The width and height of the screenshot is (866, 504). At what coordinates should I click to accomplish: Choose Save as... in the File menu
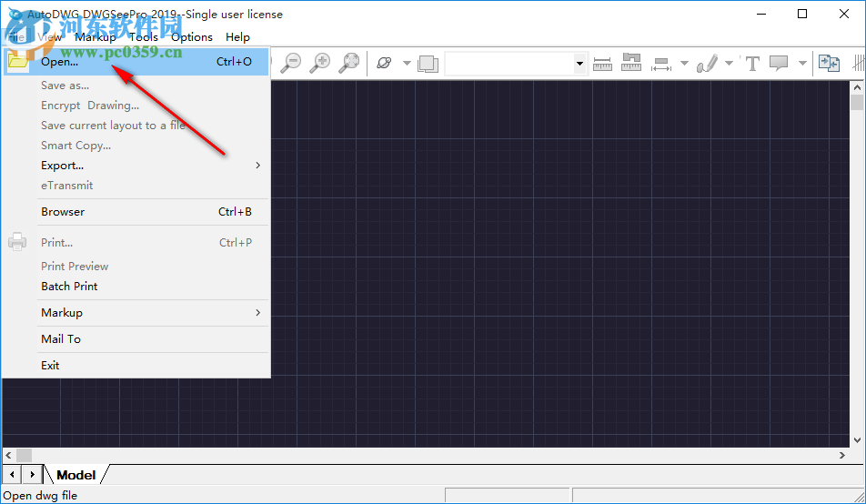(x=136, y=86)
